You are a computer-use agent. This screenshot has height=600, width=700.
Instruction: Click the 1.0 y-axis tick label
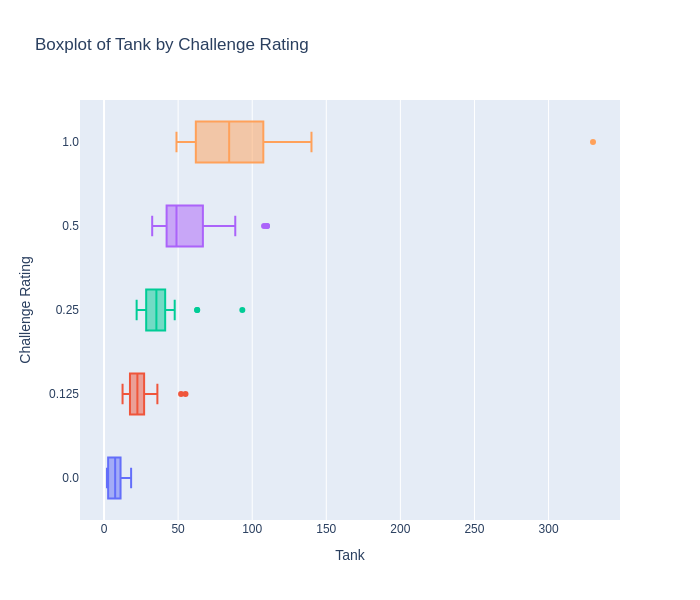tap(70, 142)
